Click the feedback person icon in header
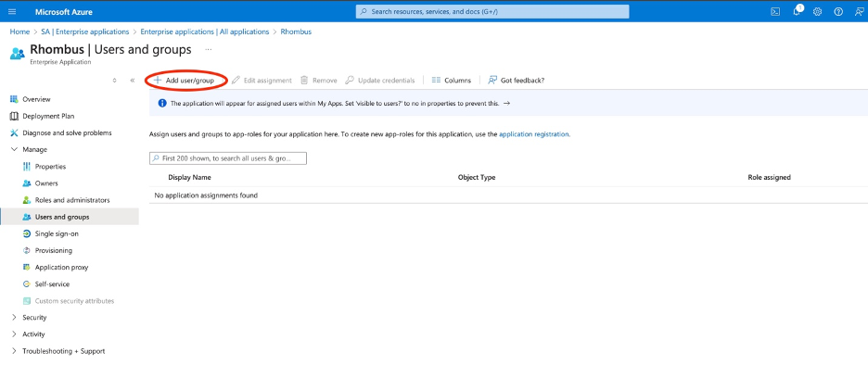The image size is (868, 365). [x=859, y=12]
